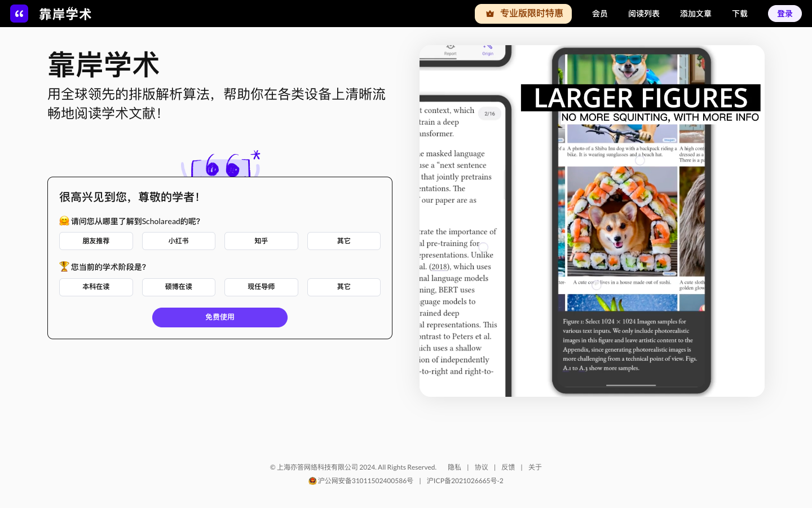Select 朋友推荐 as referral source
Viewport: 812px width, 508px height.
(96, 241)
